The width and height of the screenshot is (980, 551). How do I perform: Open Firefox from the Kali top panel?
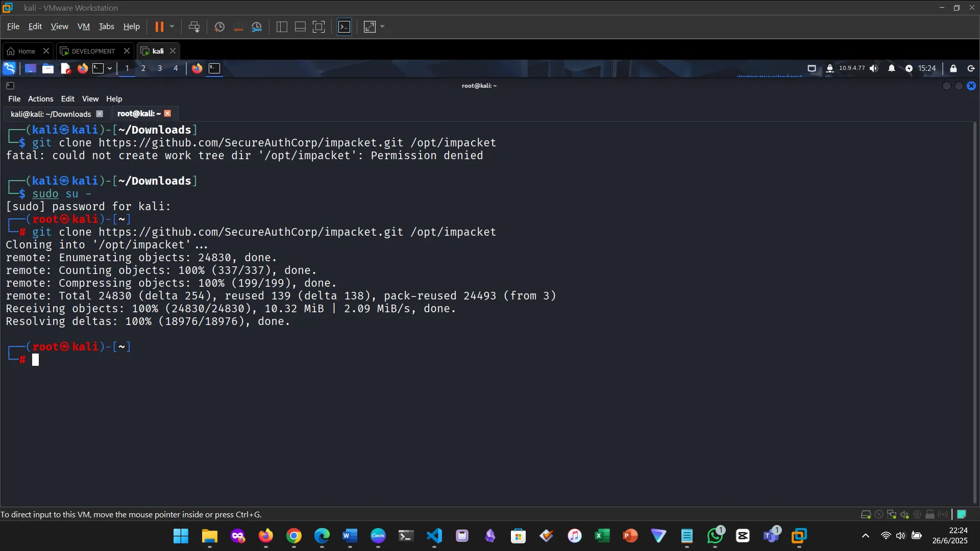pyautogui.click(x=82, y=68)
